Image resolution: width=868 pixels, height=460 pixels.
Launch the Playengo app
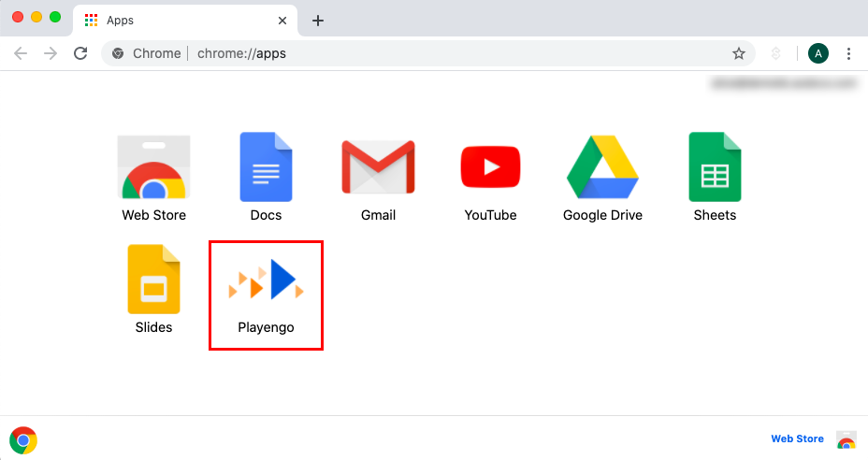(266, 279)
